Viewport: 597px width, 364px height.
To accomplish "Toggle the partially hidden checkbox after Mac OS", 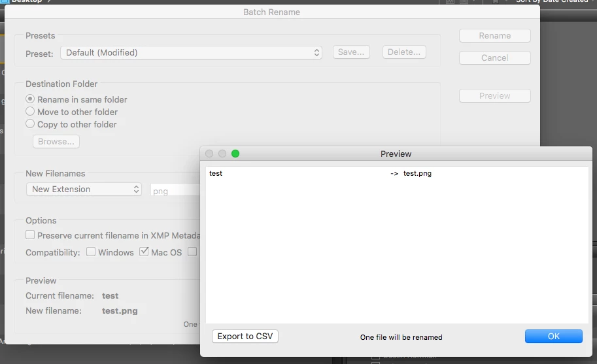I will pos(192,252).
